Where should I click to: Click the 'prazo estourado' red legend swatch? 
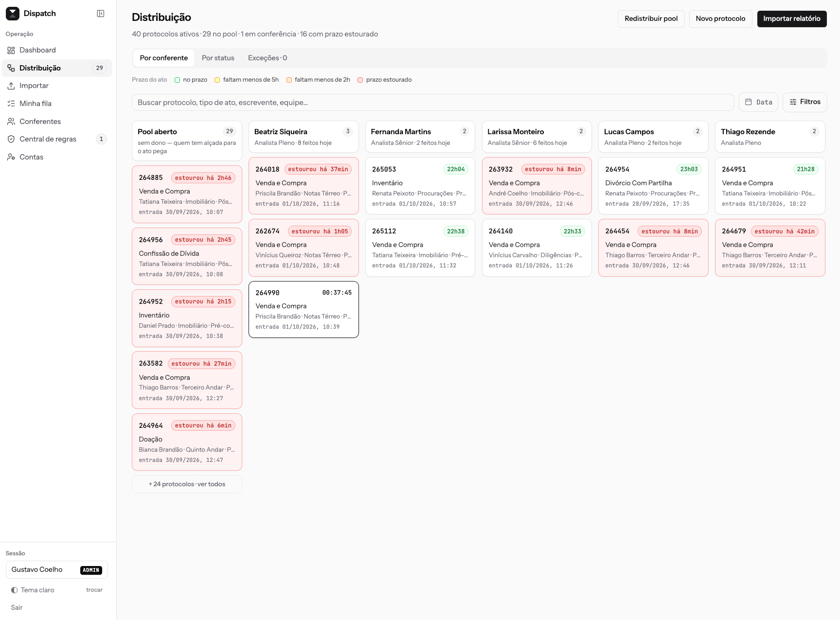pos(360,80)
